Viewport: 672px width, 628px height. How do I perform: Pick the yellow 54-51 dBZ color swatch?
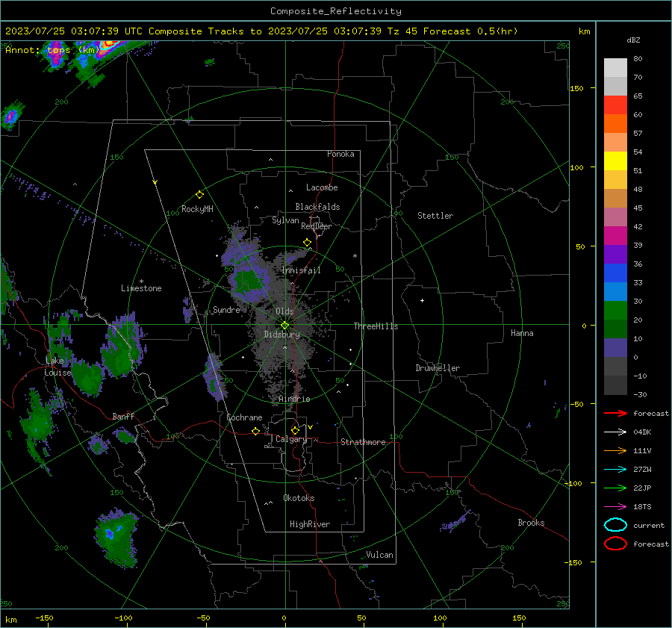[x=615, y=161]
